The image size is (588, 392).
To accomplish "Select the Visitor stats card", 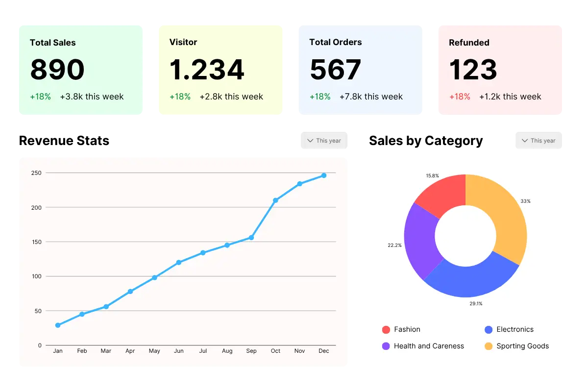I will 220,70.
